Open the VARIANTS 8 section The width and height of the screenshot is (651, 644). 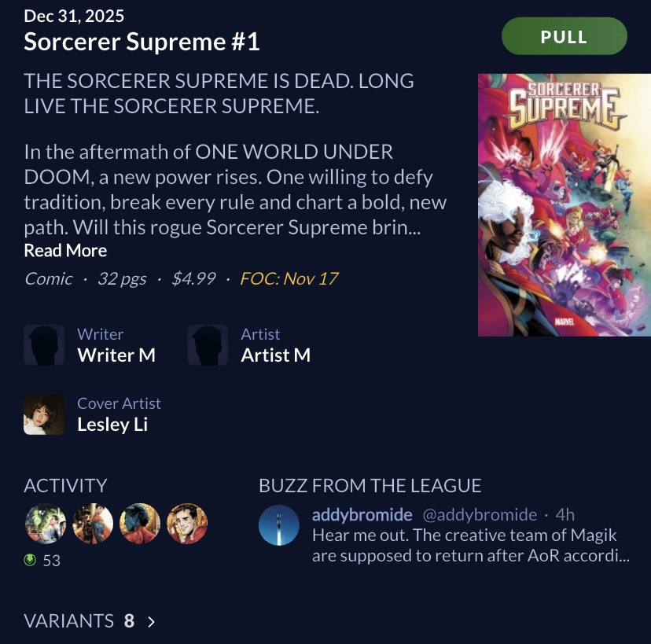[90, 621]
